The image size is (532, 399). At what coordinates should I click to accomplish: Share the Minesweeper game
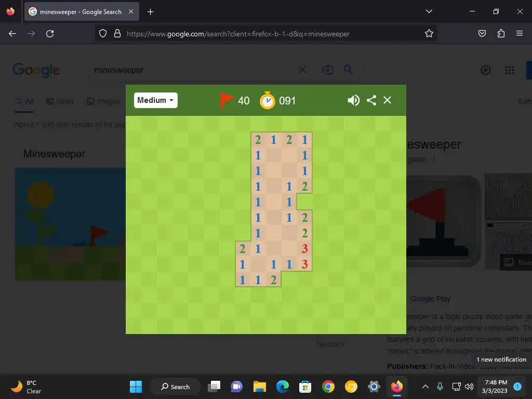coord(371,100)
